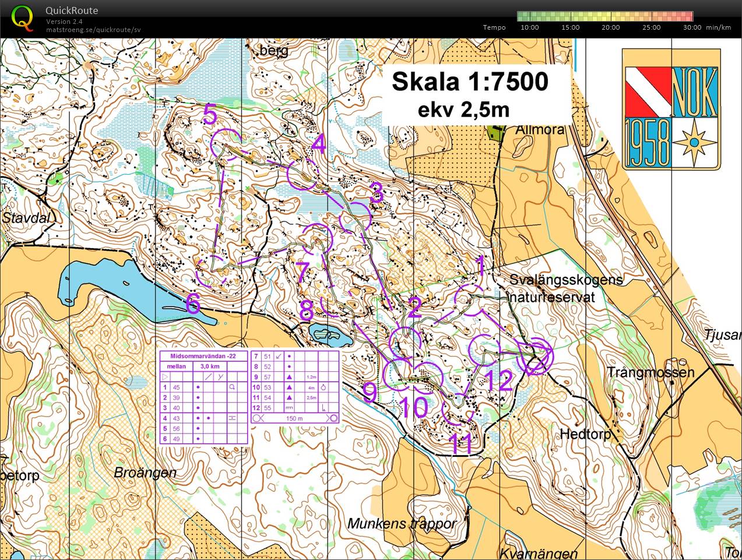Viewport: 742px width, 560px height.
Task: Click the QuickRoute title text
Action: [x=72, y=10]
